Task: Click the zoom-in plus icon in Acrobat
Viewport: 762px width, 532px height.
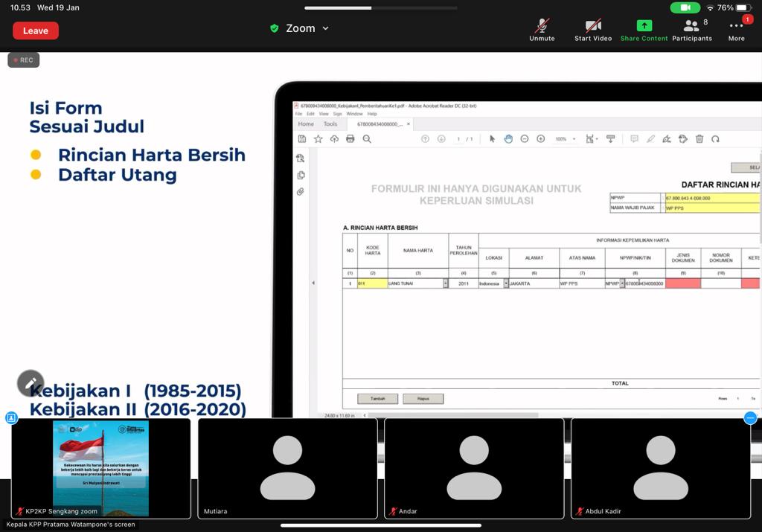Action: (x=541, y=139)
